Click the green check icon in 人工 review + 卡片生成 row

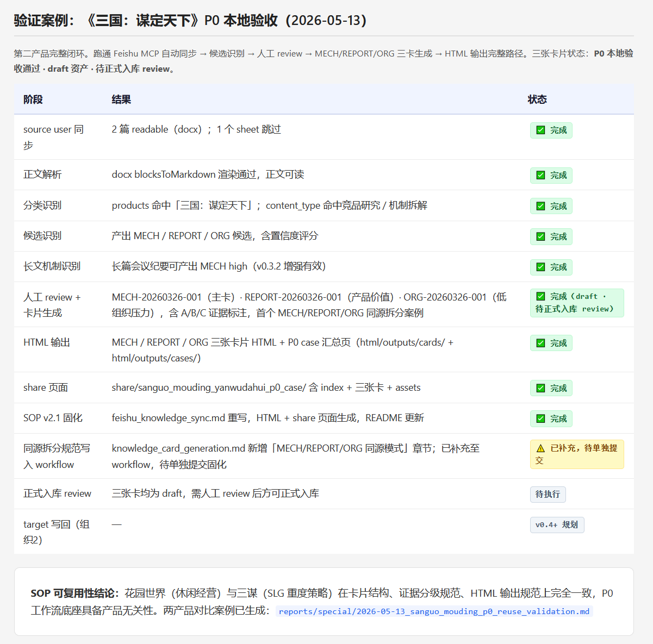540,296
